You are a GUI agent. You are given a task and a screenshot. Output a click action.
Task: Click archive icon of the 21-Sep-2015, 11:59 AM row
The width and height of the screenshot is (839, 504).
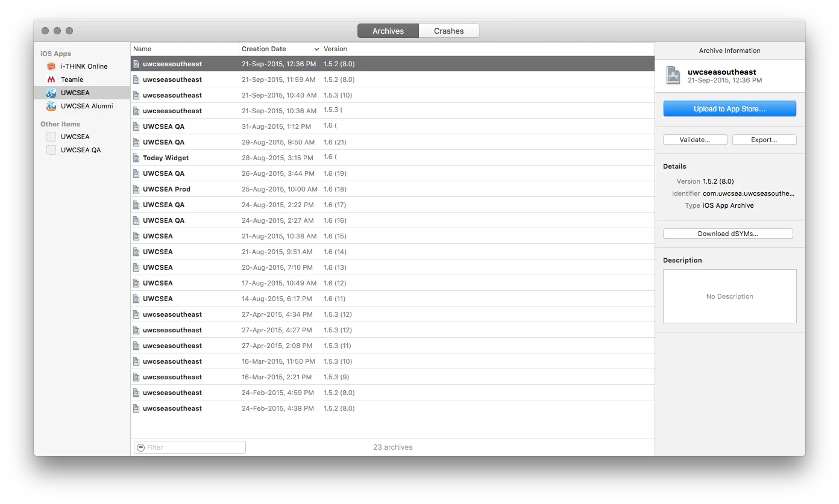coord(136,79)
